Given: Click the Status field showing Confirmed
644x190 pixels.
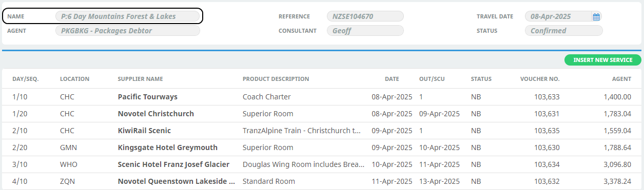Looking at the screenshot, I should [x=563, y=31].
